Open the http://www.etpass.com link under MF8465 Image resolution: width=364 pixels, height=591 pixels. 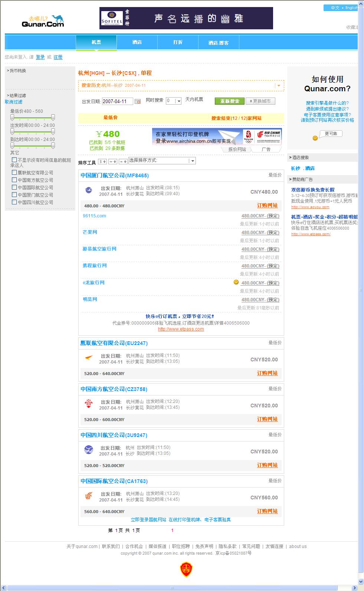[181, 329]
